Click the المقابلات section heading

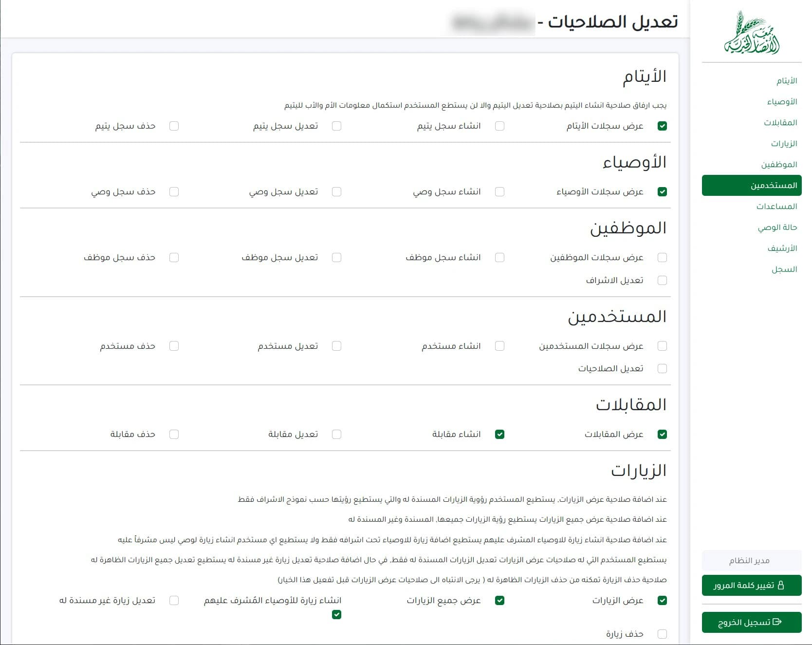point(631,405)
